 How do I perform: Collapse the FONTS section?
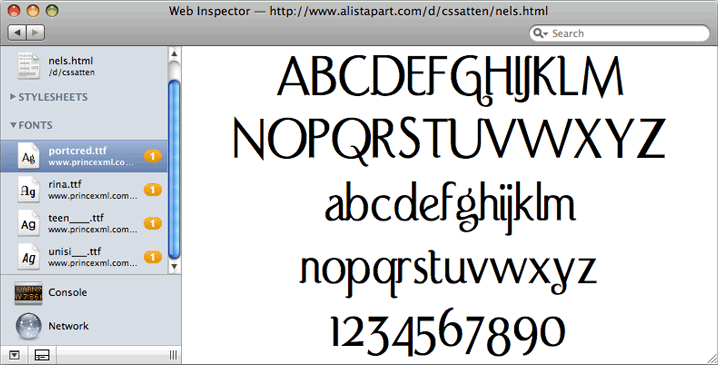click(13, 125)
